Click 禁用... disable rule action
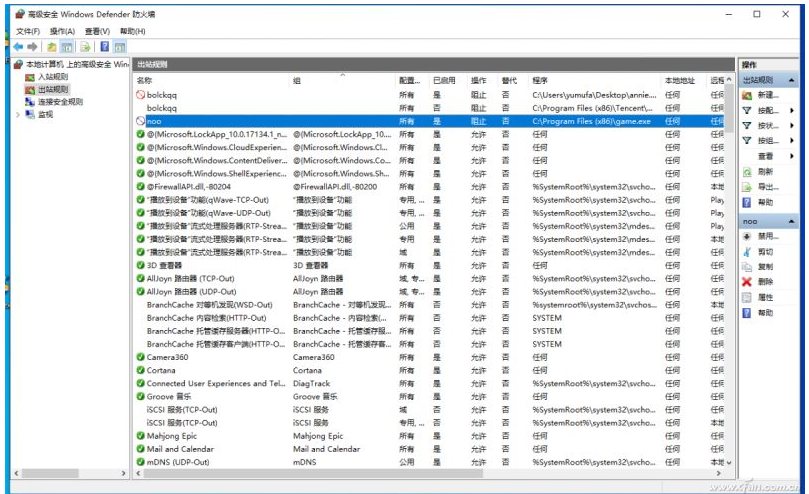809x494 pixels. pyautogui.click(x=768, y=236)
